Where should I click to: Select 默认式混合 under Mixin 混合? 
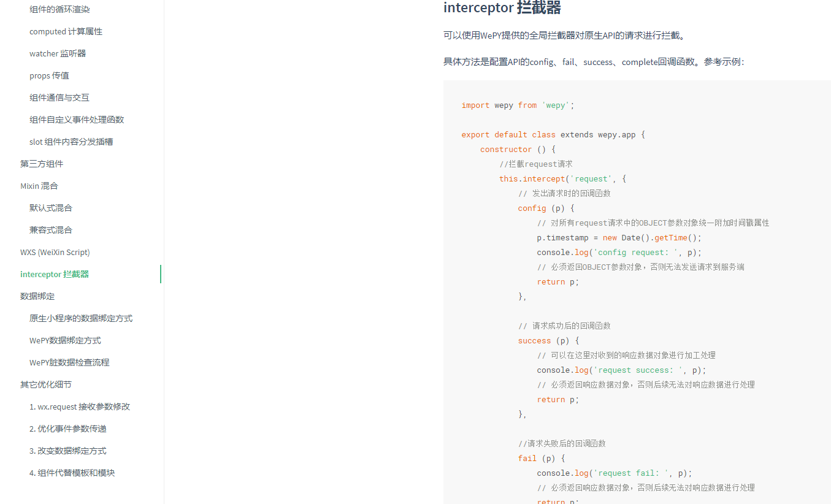tap(50, 208)
